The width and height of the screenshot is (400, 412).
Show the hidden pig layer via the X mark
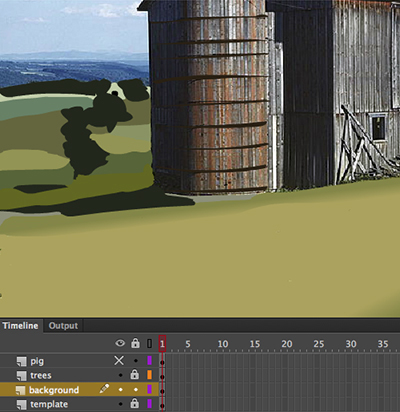tap(119, 360)
